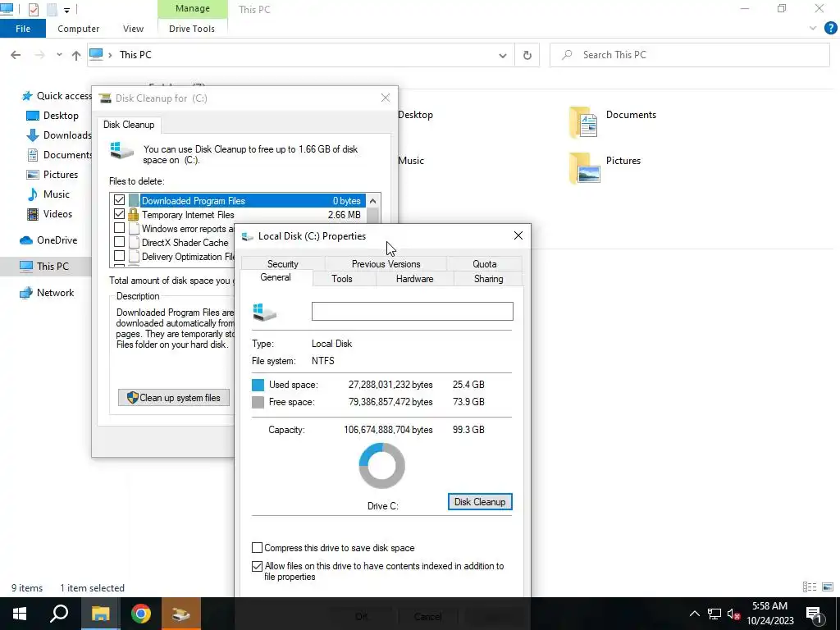
Task: Click the Disk Cleanup taskbar icon
Action: [181, 614]
